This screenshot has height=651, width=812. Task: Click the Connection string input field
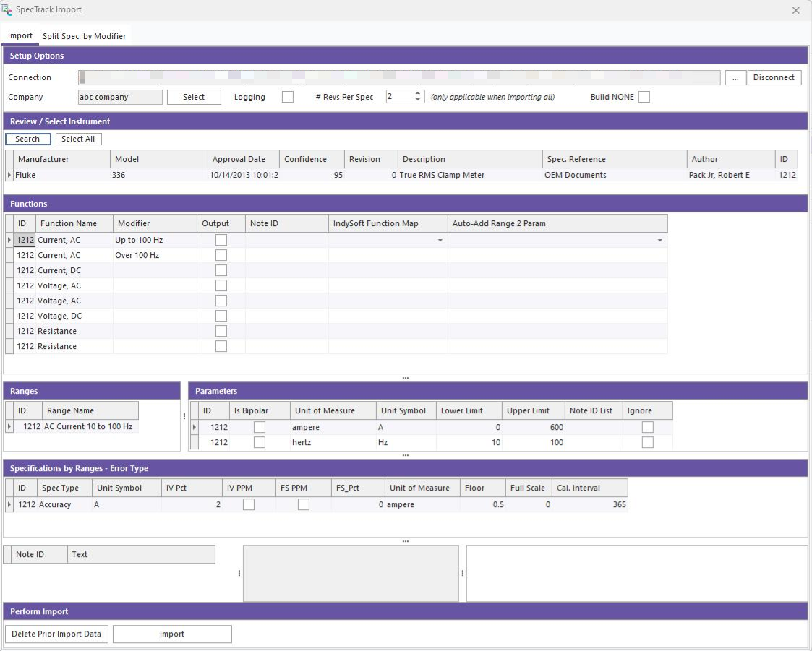pos(399,78)
